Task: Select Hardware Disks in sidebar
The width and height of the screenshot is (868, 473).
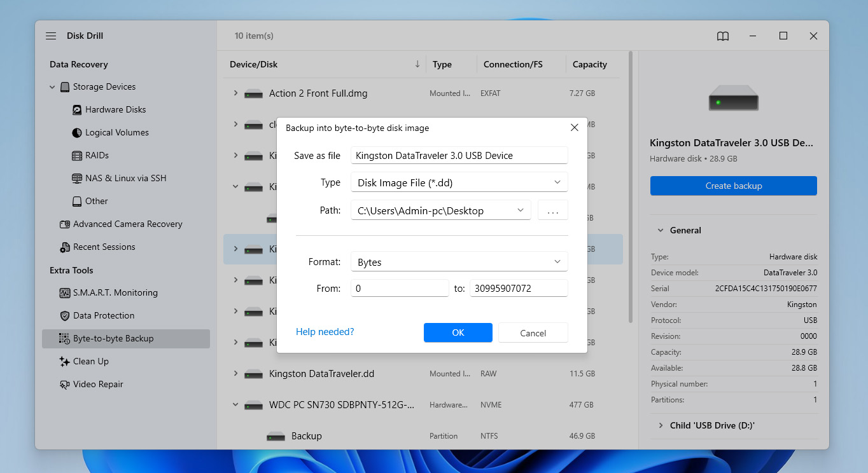Action: coord(116,110)
